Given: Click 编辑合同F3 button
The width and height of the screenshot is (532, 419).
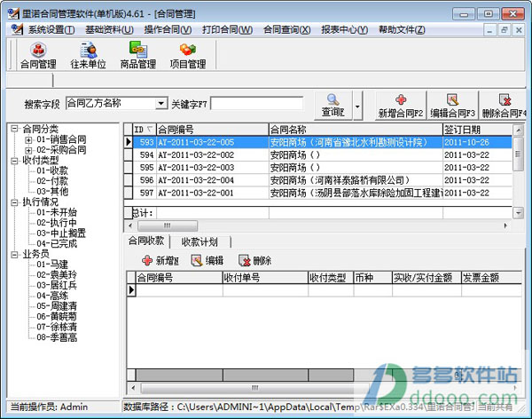Looking at the screenshot, I should point(452,106).
